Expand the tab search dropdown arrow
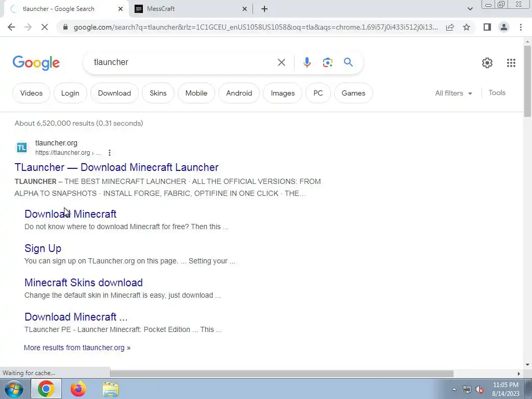532x399 pixels. [x=470, y=9]
